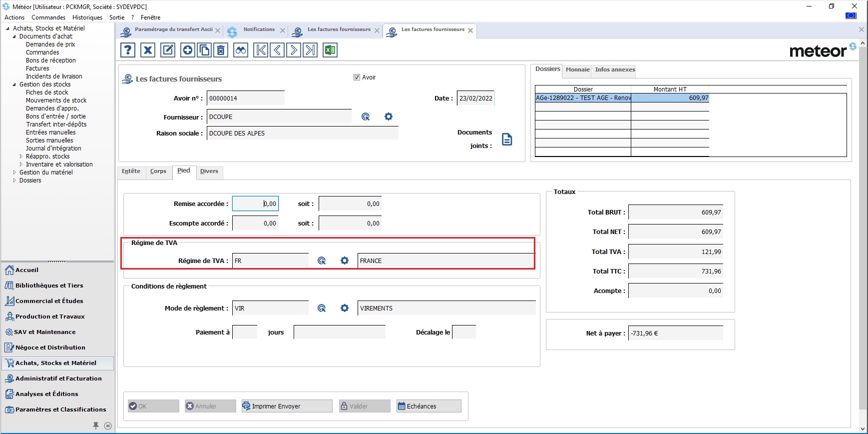
Task: Collapse the Gestion des stocks tree node
Action: pos(14,84)
